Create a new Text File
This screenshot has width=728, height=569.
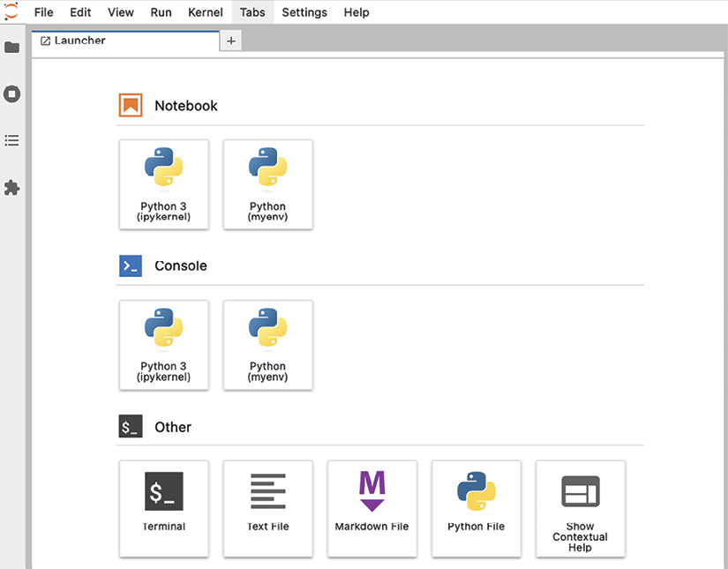point(268,509)
